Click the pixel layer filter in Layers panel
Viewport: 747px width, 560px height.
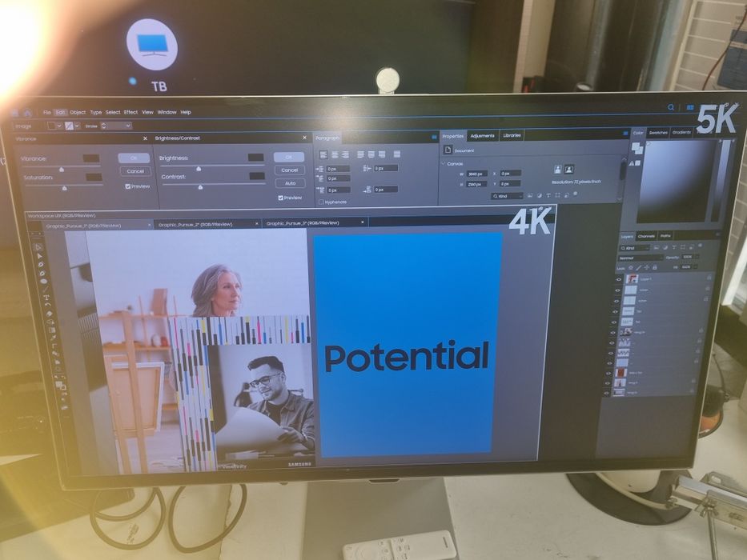click(x=657, y=247)
